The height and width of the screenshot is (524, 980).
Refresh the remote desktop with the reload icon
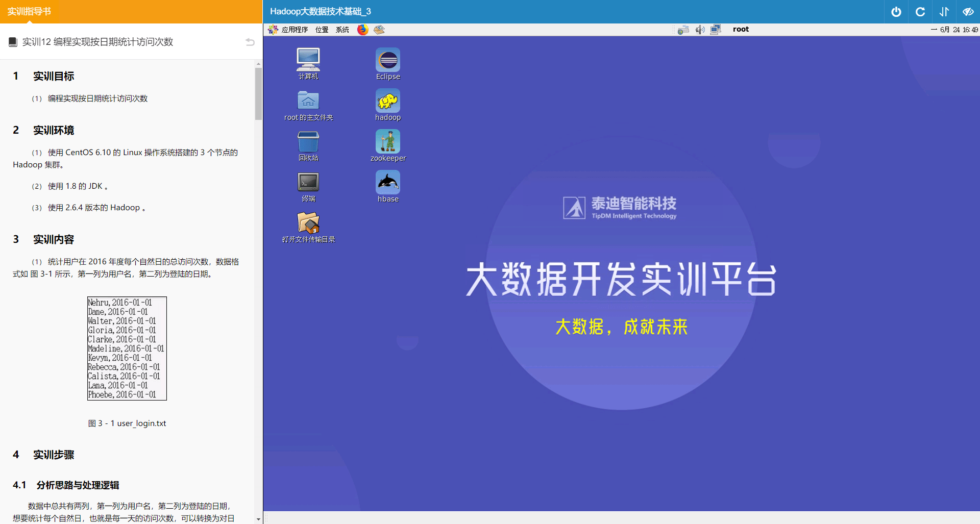click(920, 12)
